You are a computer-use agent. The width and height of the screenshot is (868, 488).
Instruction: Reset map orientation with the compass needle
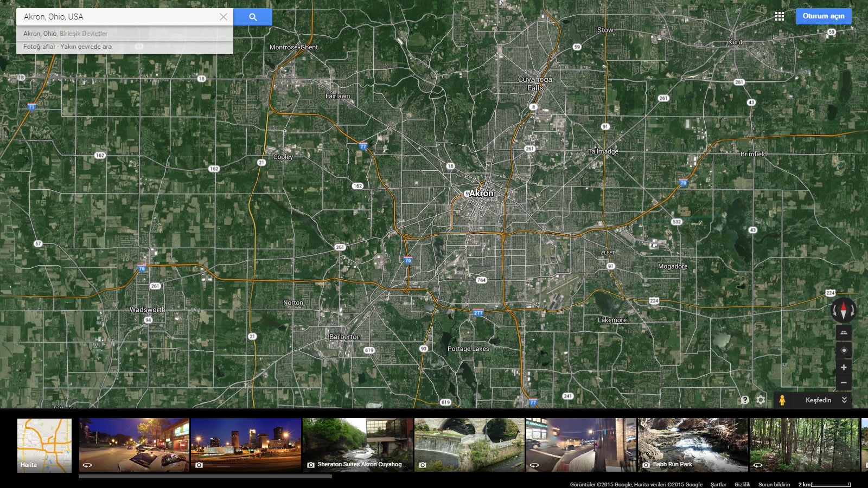pyautogui.click(x=844, y=310)
